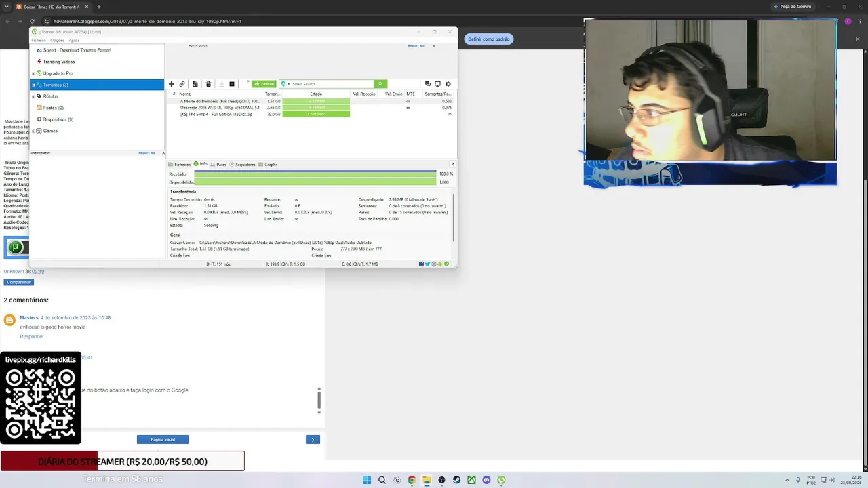Open a new Chrome tab
Image resolution: width=868 pixels, height=488 pixels.
[x=98, y=7]
